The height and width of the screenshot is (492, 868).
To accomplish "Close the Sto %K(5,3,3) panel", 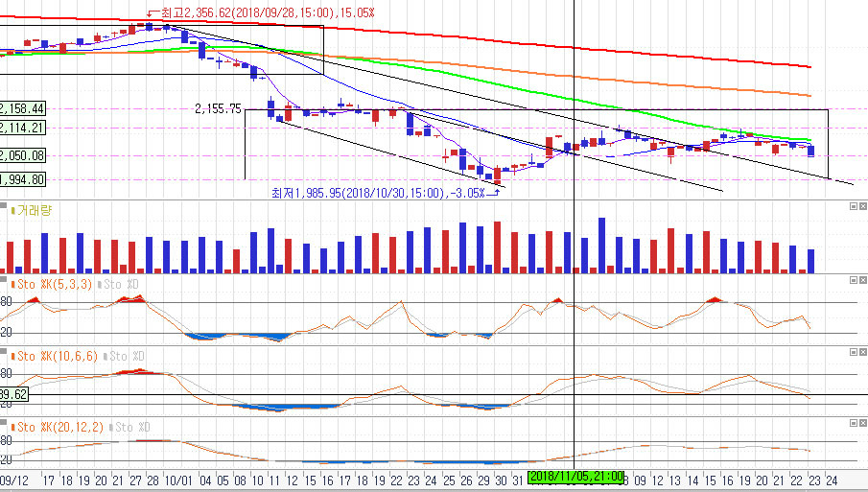I will pyautogui.click(x=862, y=280).
